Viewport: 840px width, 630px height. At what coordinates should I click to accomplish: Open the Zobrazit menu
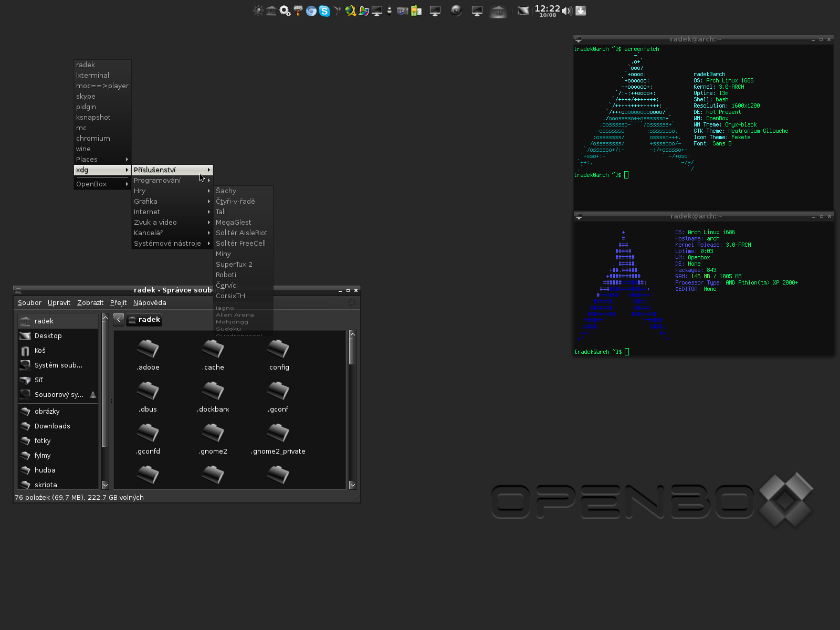click(x=90, y=303)
